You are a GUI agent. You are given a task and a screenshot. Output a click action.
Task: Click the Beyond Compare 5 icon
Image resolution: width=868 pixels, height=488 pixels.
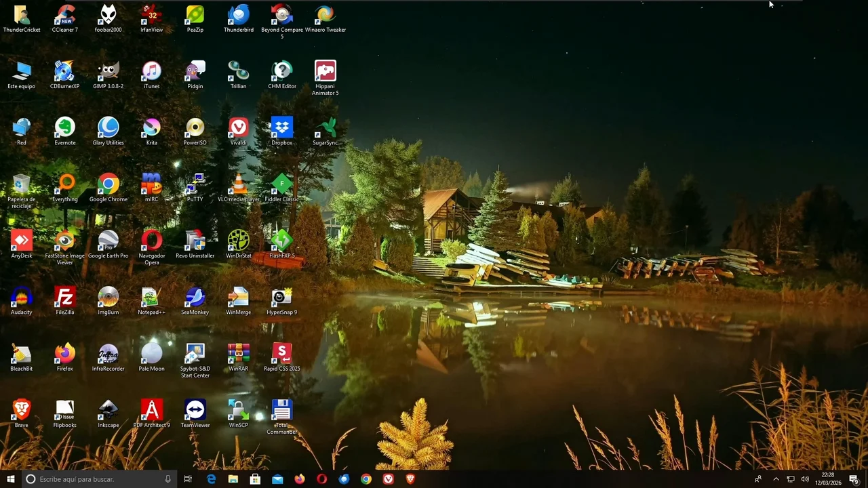(281, 15)
